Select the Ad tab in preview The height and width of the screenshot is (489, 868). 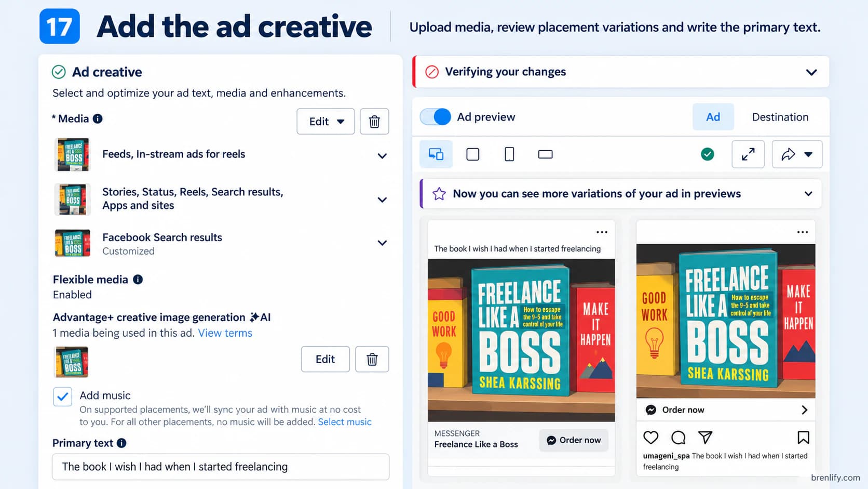(x=713, y=117)
